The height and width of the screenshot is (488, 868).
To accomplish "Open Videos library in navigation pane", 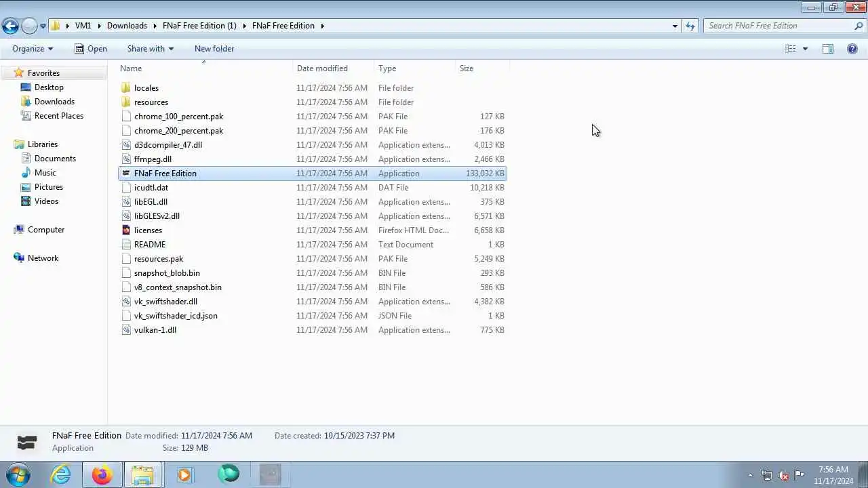I will 46,201.
